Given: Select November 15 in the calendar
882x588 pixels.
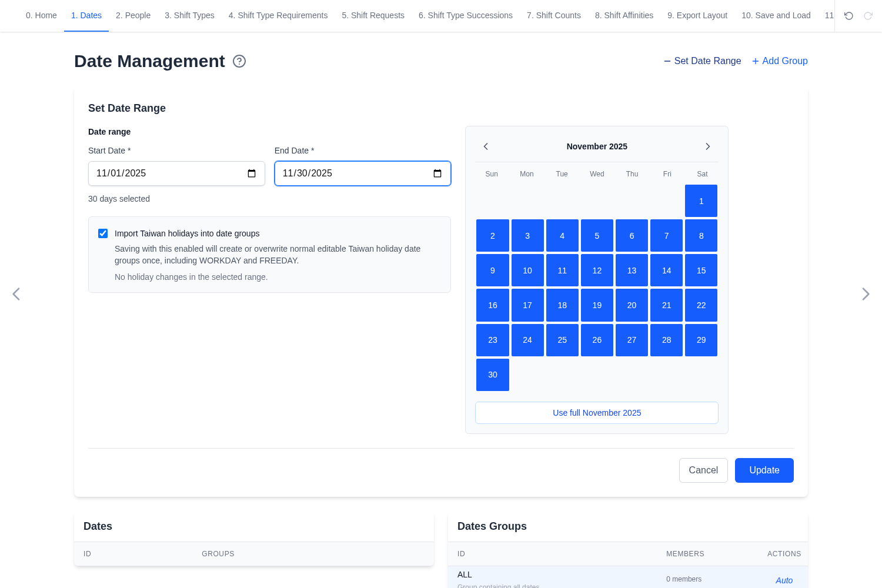Looking at the screenshot, I should (701, 270).
